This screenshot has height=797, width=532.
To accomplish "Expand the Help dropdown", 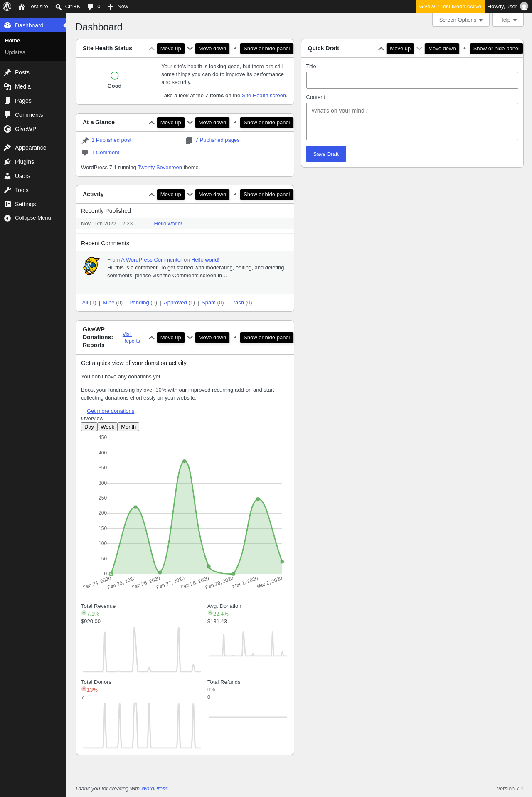I will tap(508, 20).
